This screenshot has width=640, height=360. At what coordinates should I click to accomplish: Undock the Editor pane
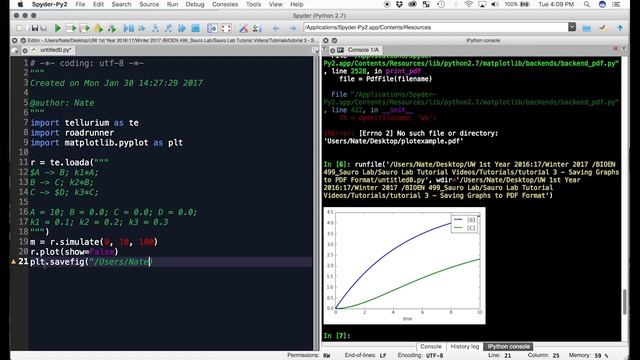[x=23, y=40]
